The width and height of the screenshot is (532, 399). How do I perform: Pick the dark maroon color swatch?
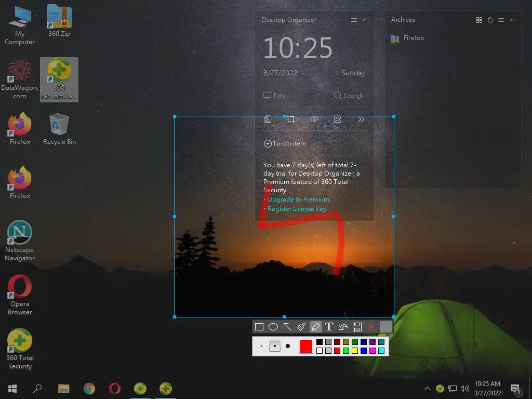(337, 342)
